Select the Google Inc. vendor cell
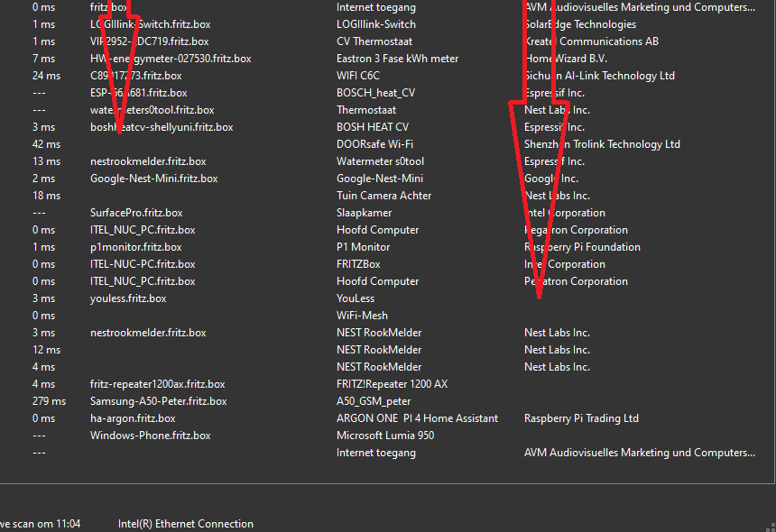 [x=551, y=179]
